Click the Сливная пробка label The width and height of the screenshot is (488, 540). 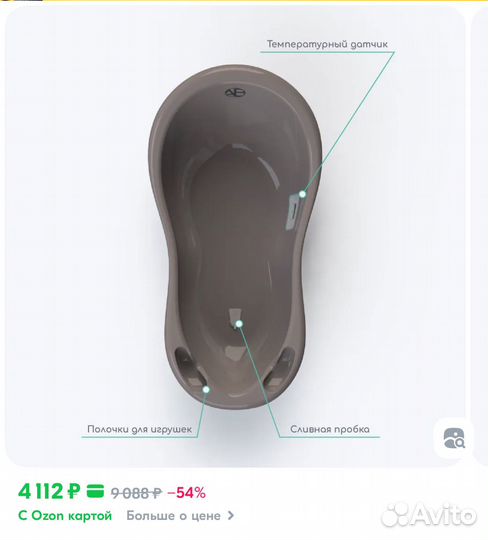click(x=330, y=429)
